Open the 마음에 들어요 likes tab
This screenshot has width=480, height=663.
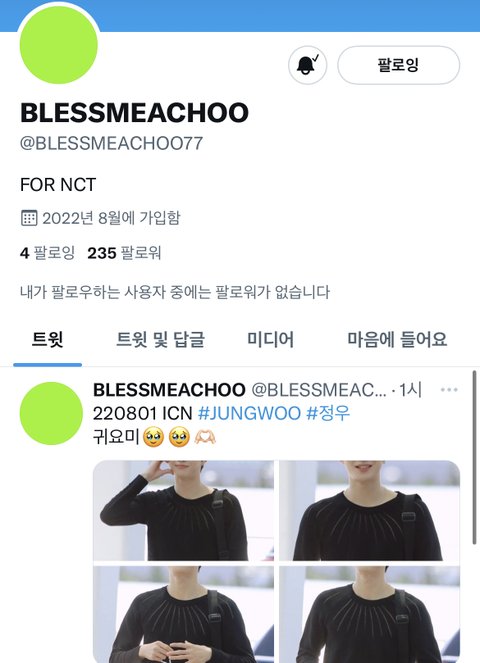tap(397, 340)
